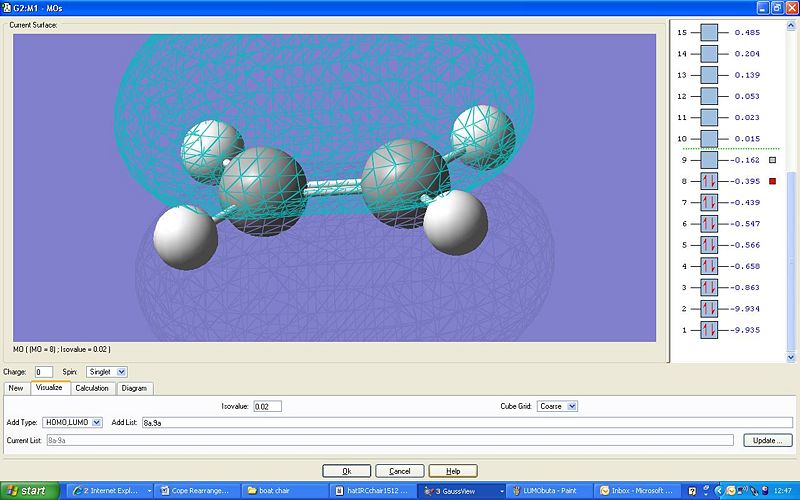Select molecular orbital 9 LUMO box
Viewport: 800px width, 500px height.
pos(709,160)
